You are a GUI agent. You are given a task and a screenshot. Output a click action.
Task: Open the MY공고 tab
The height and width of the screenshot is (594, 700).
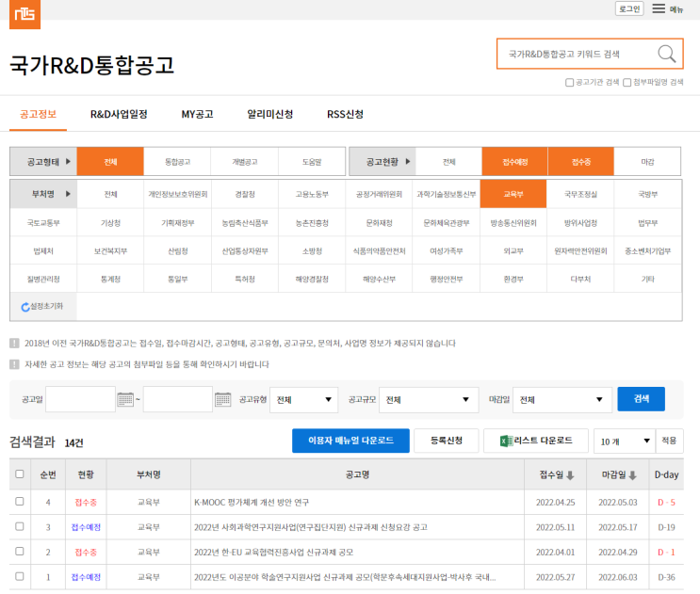click(x=197, y=114)
